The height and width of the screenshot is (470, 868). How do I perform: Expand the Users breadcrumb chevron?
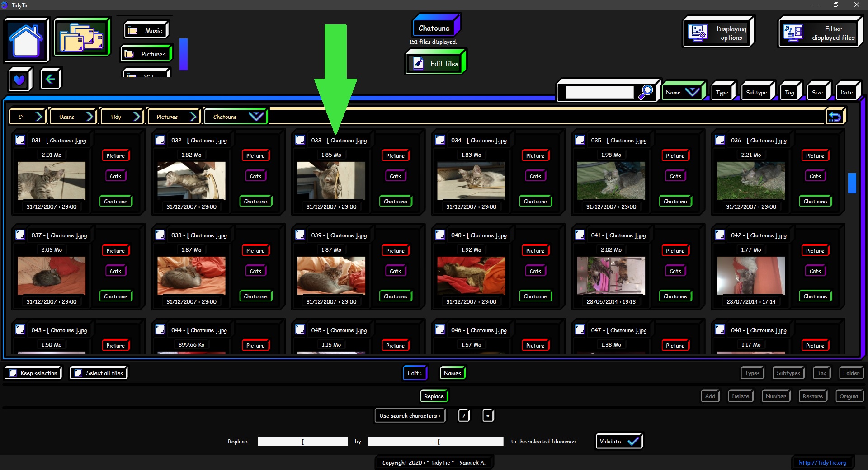(90, 117)
